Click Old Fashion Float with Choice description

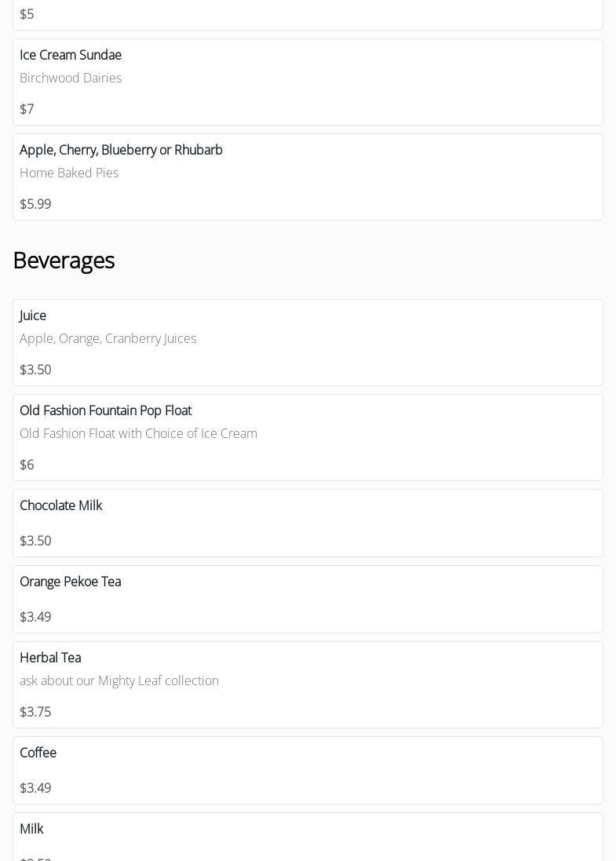click(138, 433)
